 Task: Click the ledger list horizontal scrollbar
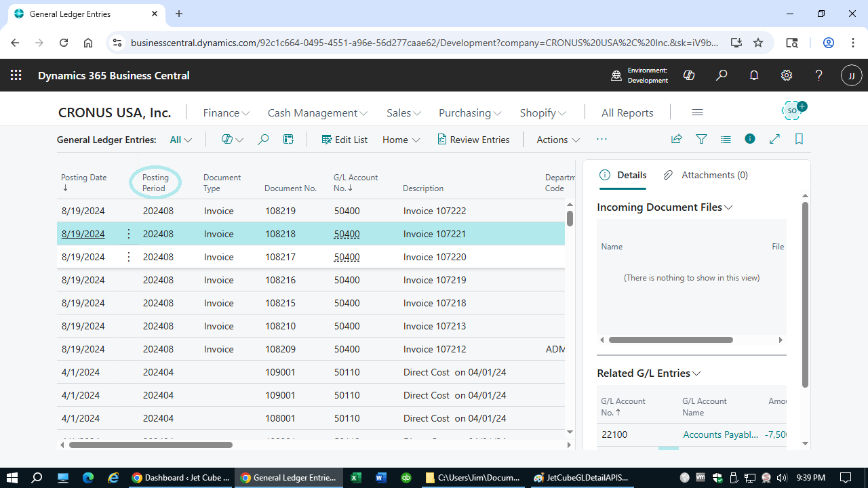(x=151, y=445)
